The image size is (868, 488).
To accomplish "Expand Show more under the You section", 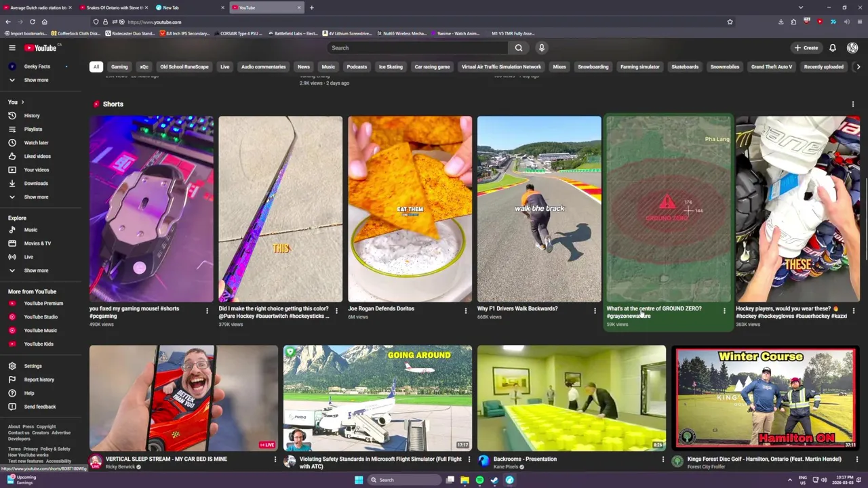I will pyautogui.click(x=36, y=197).
